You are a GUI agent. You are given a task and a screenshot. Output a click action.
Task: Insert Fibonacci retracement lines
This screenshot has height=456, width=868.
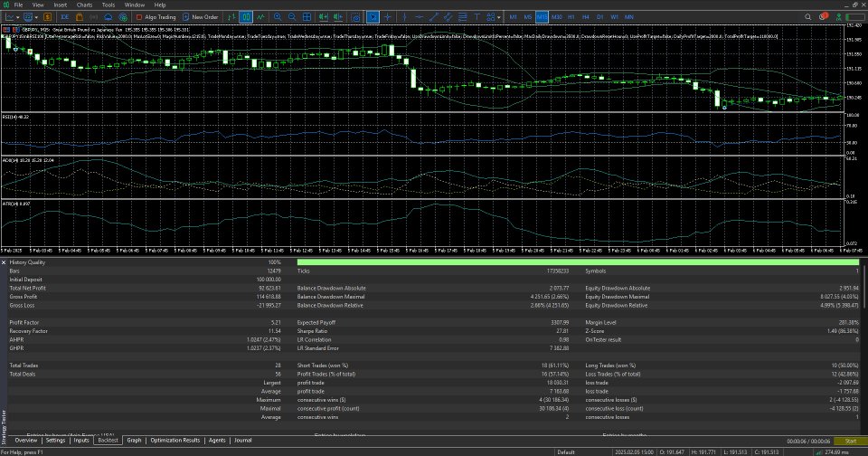462,17
